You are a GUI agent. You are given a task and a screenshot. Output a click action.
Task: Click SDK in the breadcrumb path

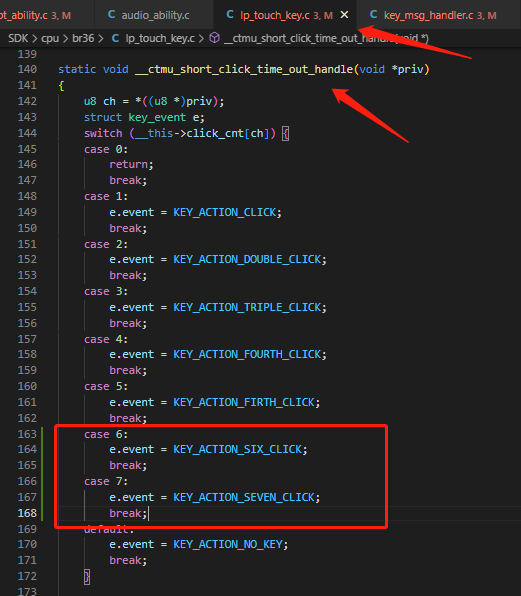(18, 38)
